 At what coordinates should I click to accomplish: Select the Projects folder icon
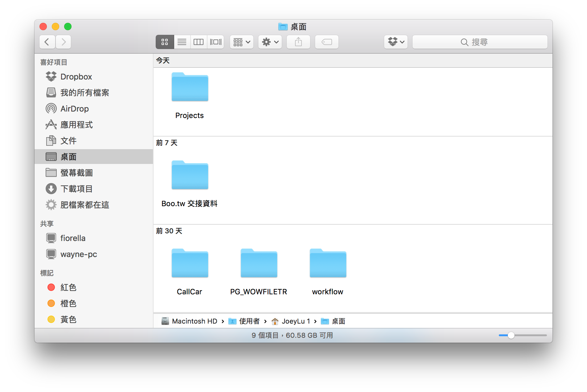coord(190,87)
